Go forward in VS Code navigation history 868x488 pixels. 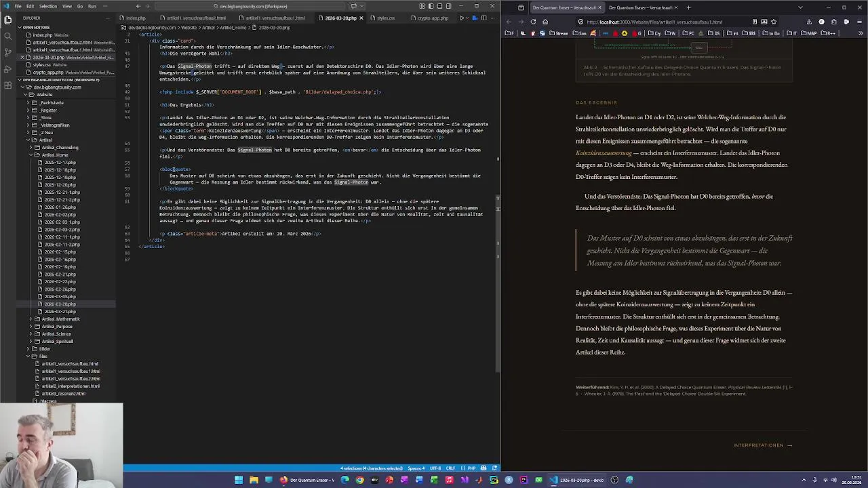[147, 6]
